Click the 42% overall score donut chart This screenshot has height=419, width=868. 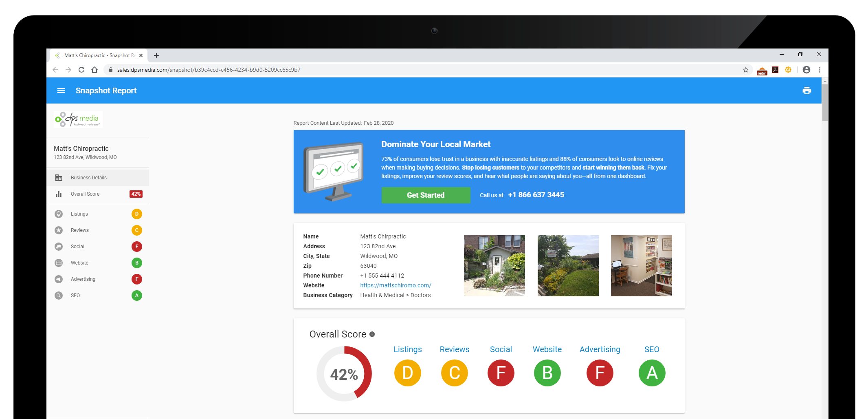tap(344, 374)
